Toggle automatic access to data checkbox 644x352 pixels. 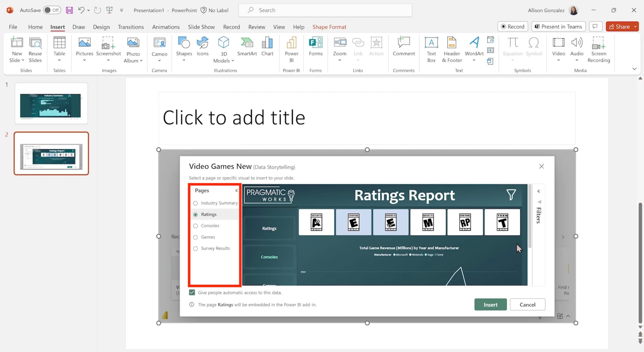[192, 292]
